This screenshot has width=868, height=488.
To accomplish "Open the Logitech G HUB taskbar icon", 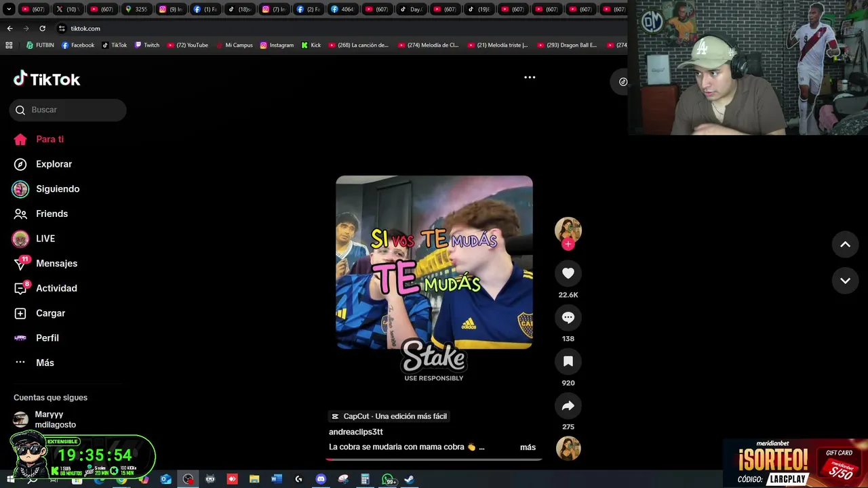I will pyautogui.click(x=298, y=479).
